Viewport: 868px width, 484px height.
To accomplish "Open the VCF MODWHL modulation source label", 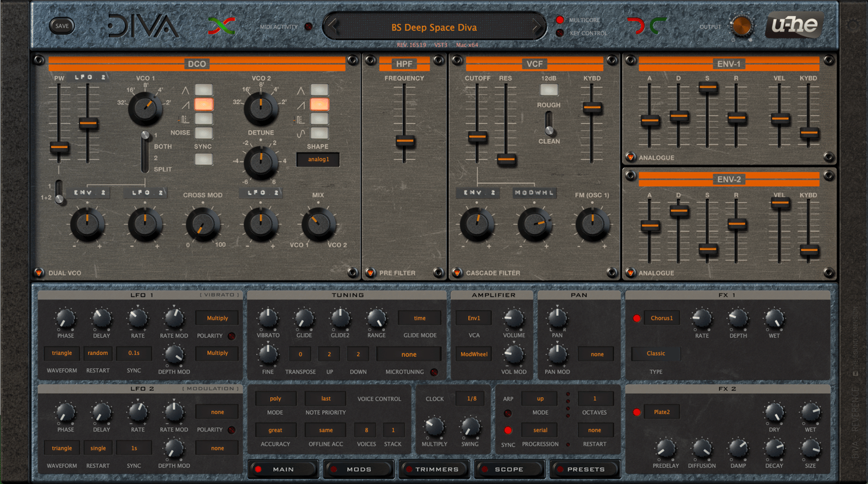I will (535, 193).
